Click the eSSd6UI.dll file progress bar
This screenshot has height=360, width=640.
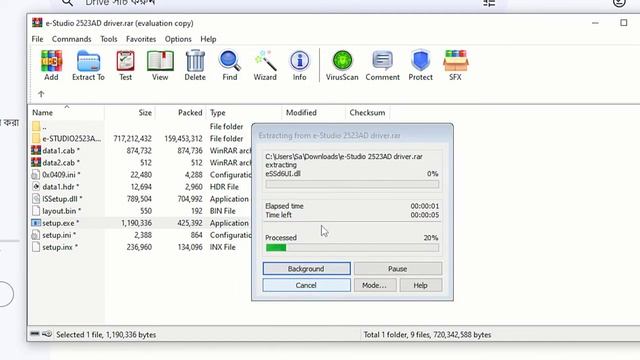coord(352,184)
